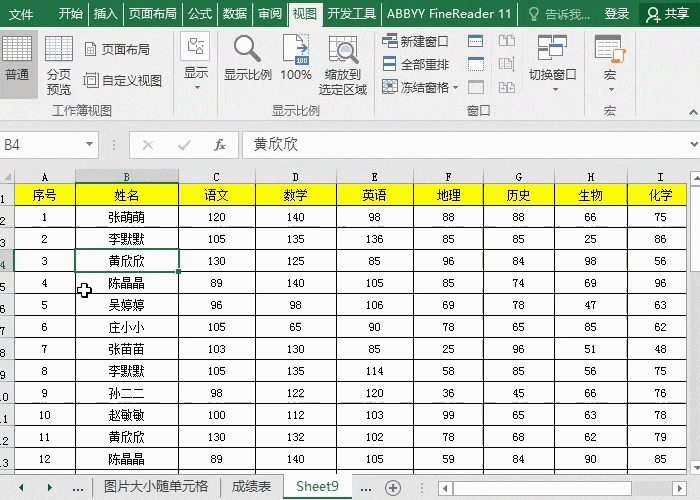The image size is (700, 500).
Task: Switch to the 成绩表 sheet tab
Action: 251,487
